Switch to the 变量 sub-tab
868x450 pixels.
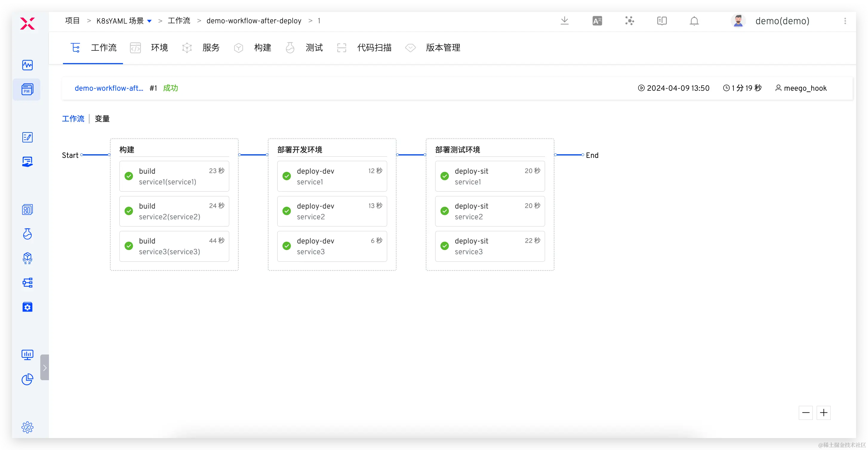(x=102, y=119)
